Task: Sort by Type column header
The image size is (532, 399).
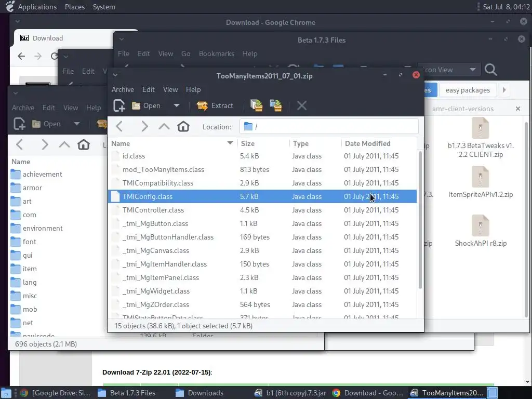Action: 315,143
